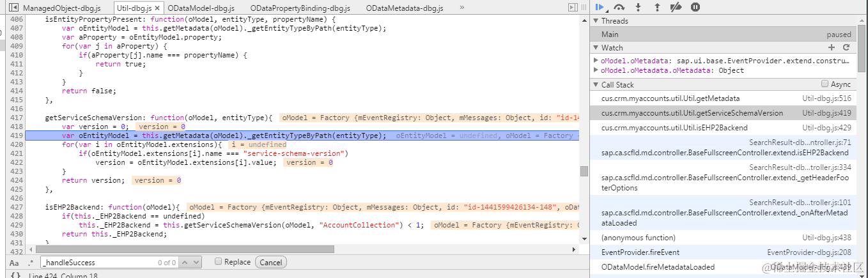Open ODataPropertyBinding-dbg.js tab
Image resolution: width=868 pixels, height=278 pixels.
pyautogui.click(x=300, y=8)
